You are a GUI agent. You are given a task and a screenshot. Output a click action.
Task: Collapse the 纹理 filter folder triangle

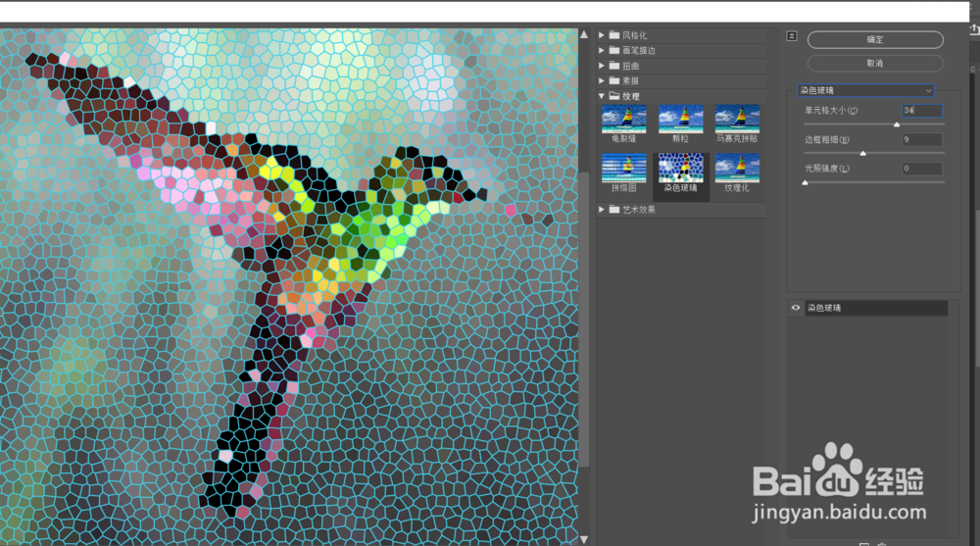[602, 96]
